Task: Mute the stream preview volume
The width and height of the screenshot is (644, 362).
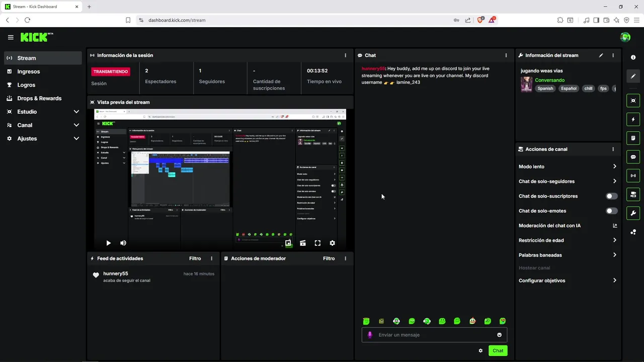Action: point(123,243)
